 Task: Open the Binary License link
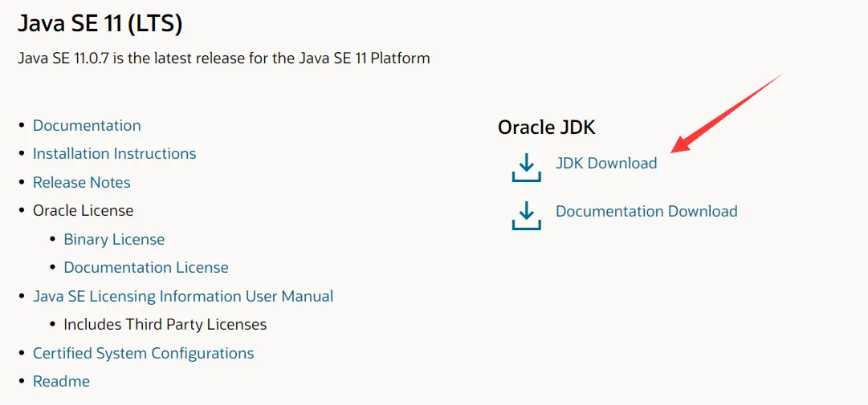coord(114,240)
